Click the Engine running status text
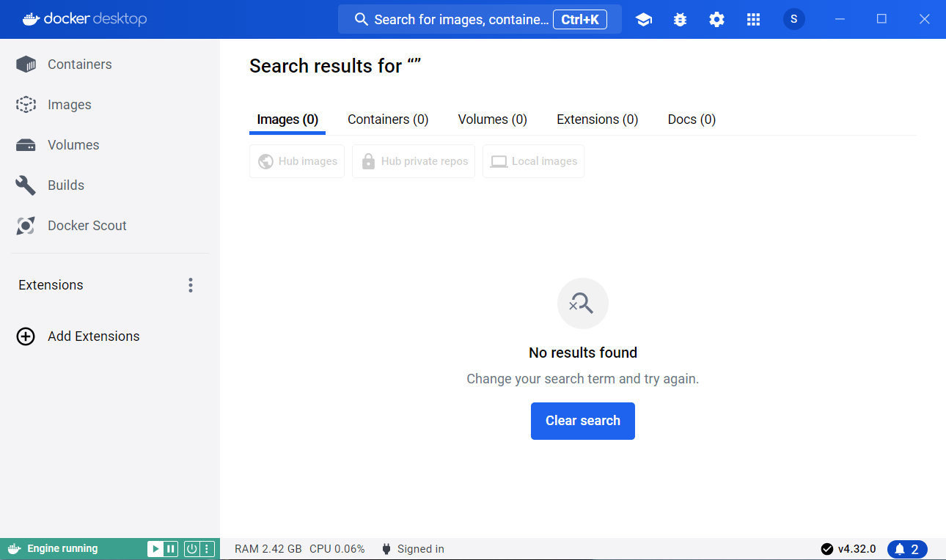946x560 pixels. pos(62,548)
